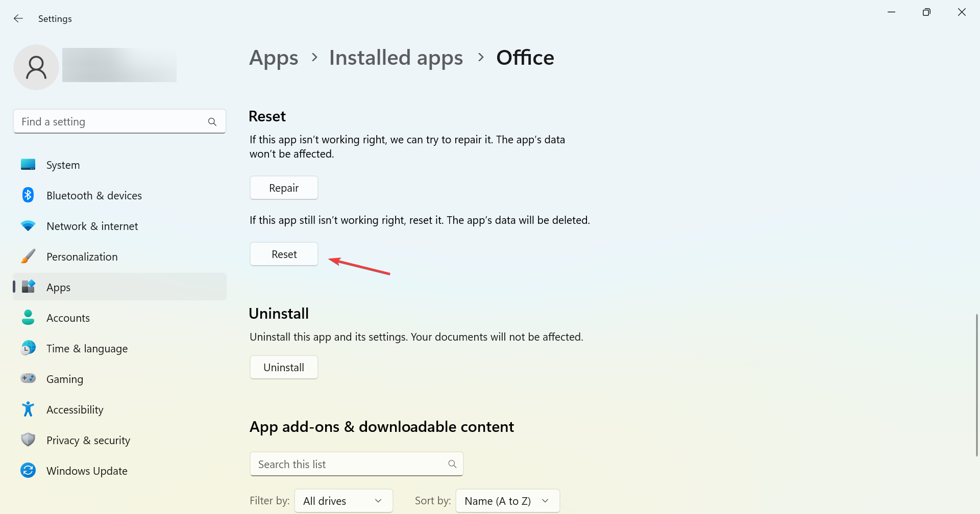Screen dimensions: 980x514
Task: Select Apps category label in sidebar
Action: 58,288
